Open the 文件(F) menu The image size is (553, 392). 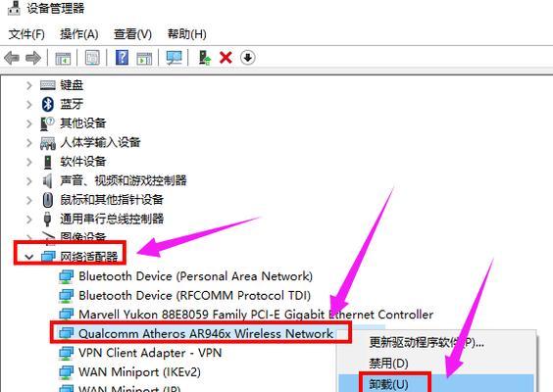click(26, 34)
